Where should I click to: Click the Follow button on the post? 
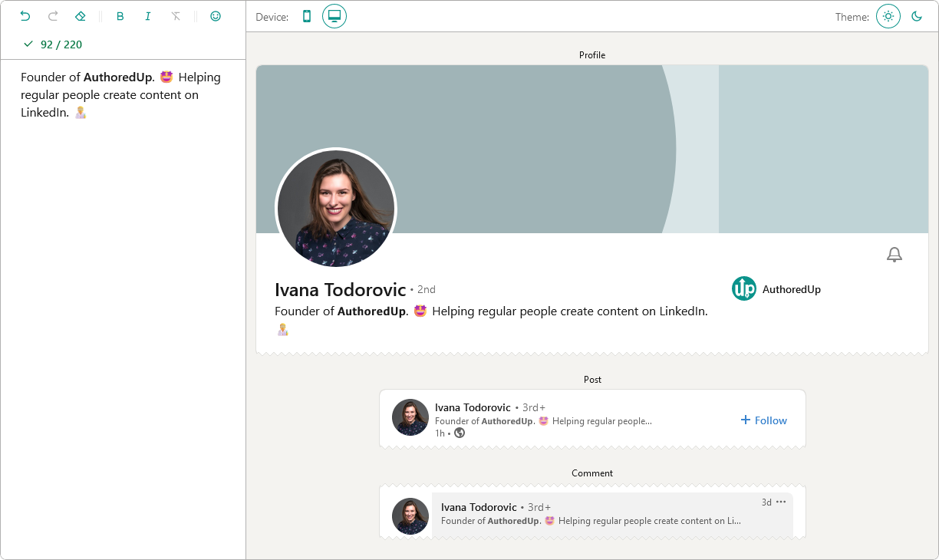763,420
